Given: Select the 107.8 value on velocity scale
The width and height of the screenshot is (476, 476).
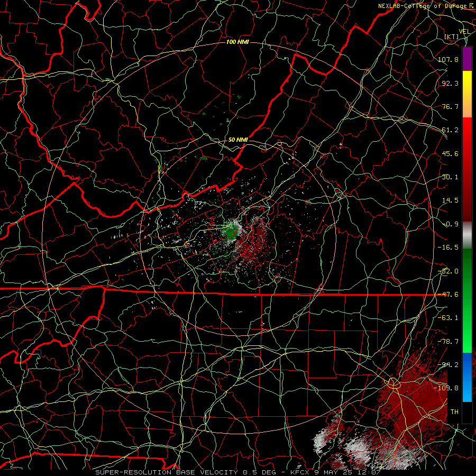Looking at the screenshot, I should point(448,59).
